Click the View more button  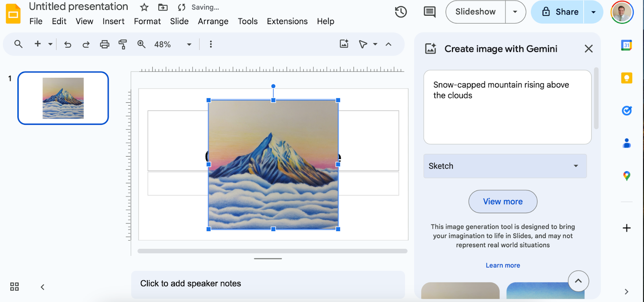[503, 201]
